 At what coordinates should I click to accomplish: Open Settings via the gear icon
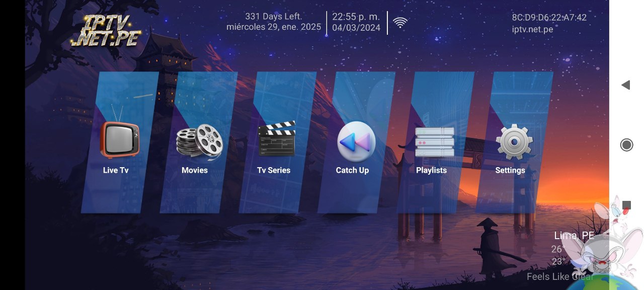(514, 141)
